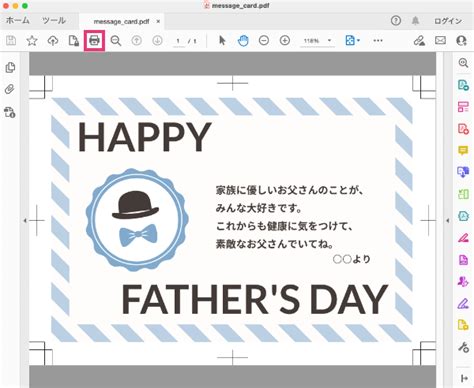The height and width of the screenshot is (388, 474).
Task: Activate the Hand pan tool
Action: [x=243, y=41]
